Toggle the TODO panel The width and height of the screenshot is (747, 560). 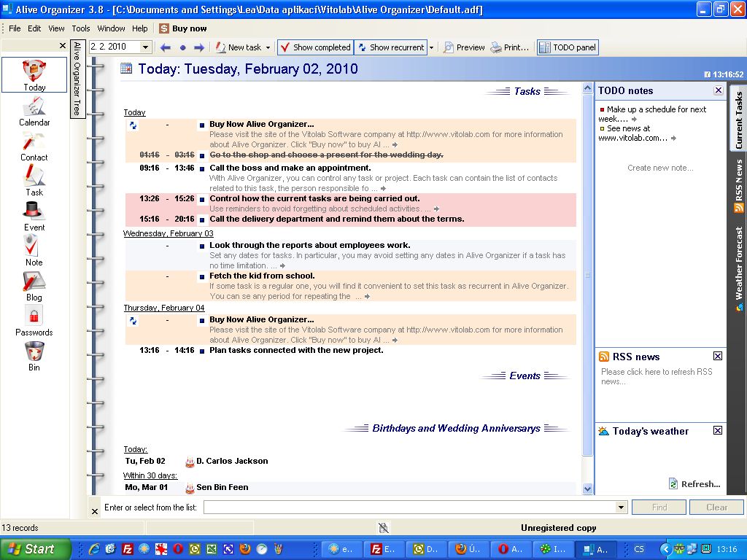click(568, 47)
